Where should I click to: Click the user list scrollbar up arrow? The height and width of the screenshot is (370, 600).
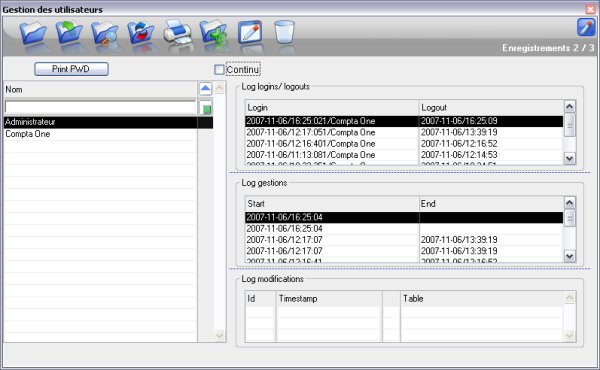tap(220, 88)
